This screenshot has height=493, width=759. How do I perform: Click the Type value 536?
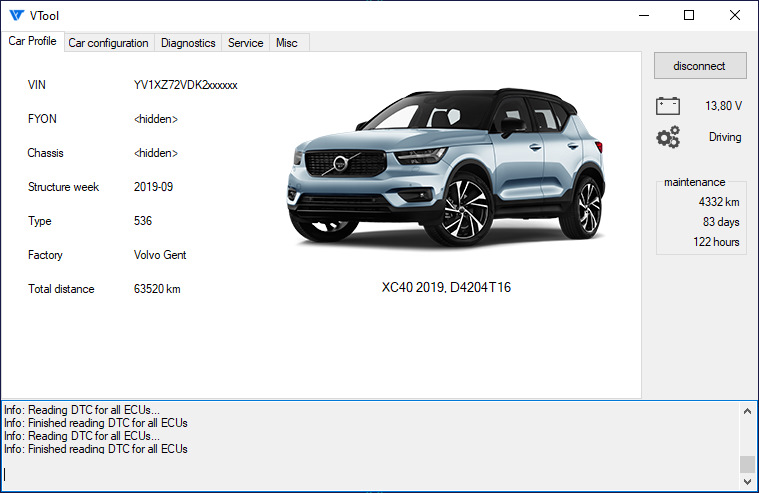click(x=143, y=221)
